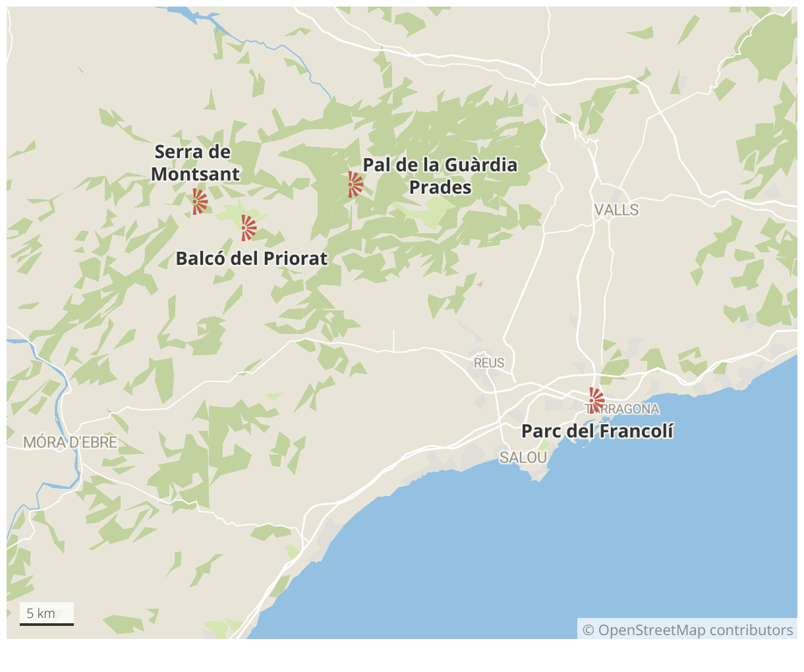804x672 pixels.
Task: Click the Pal de la Guàrdia marker
Action: tap(355, 184)
